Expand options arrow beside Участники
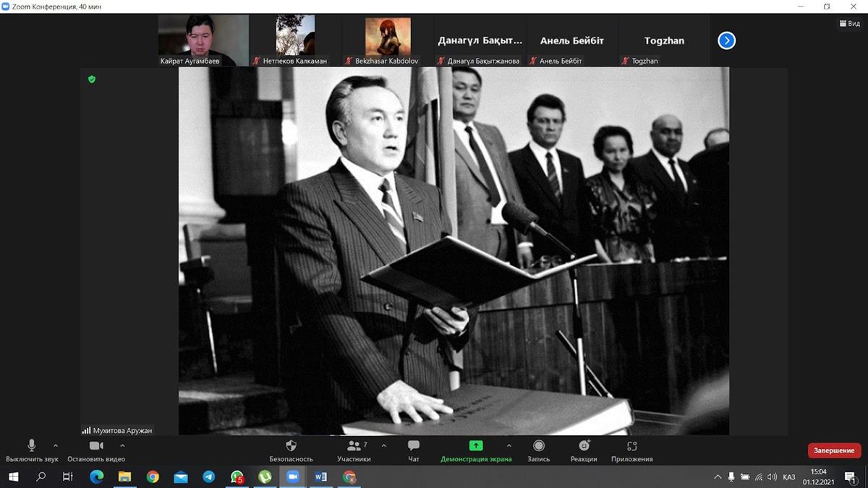Image resolution: width=868 pixels, height=488 pixels. 383,446
